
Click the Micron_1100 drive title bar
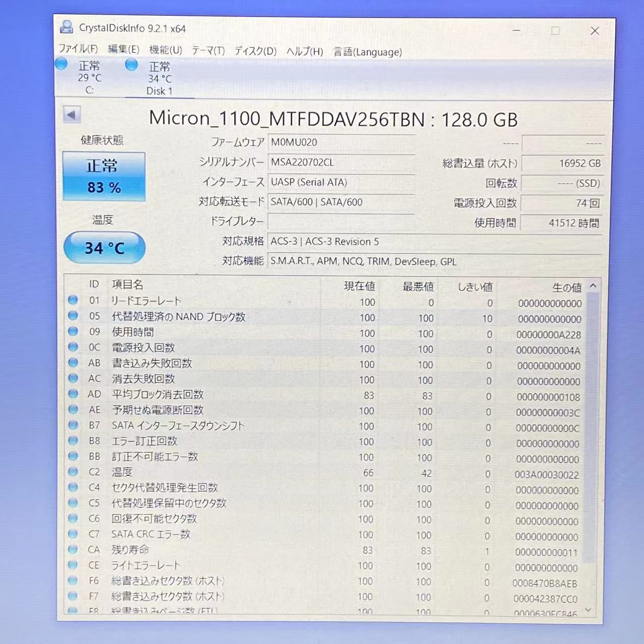(333, 120)
